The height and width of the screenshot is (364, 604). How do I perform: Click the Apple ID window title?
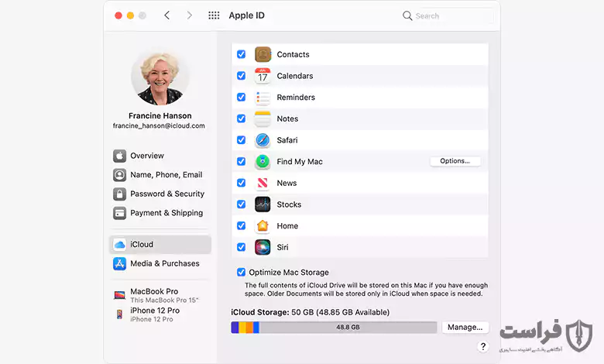pyautogui.click(x=246, y=15)
